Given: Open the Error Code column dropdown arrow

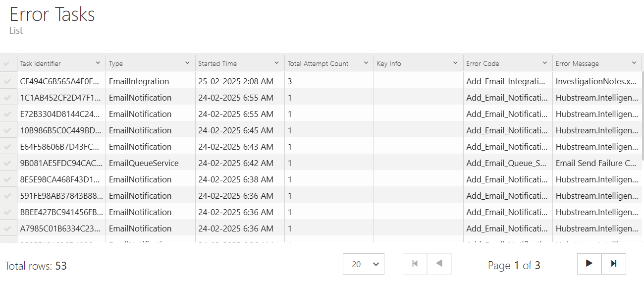Looking at the screenshot, I should pos(544,63).
